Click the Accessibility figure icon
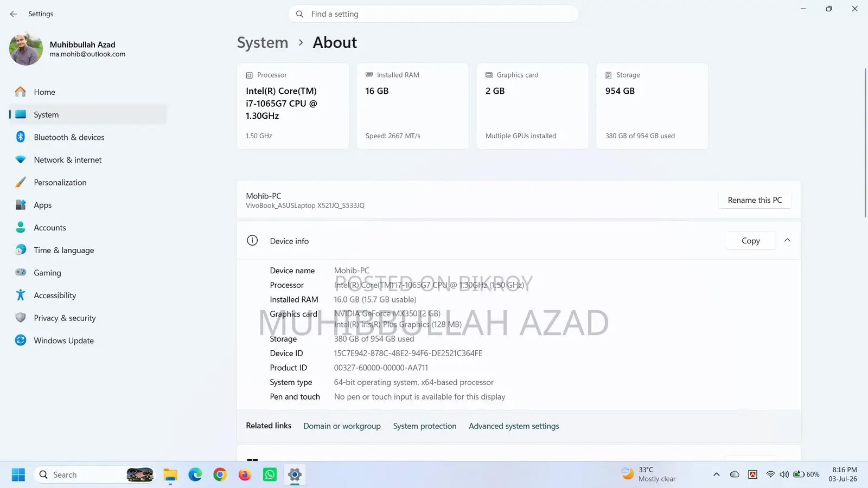The width and height of the screenshot is (868, 488). click(x=21, y=296)
